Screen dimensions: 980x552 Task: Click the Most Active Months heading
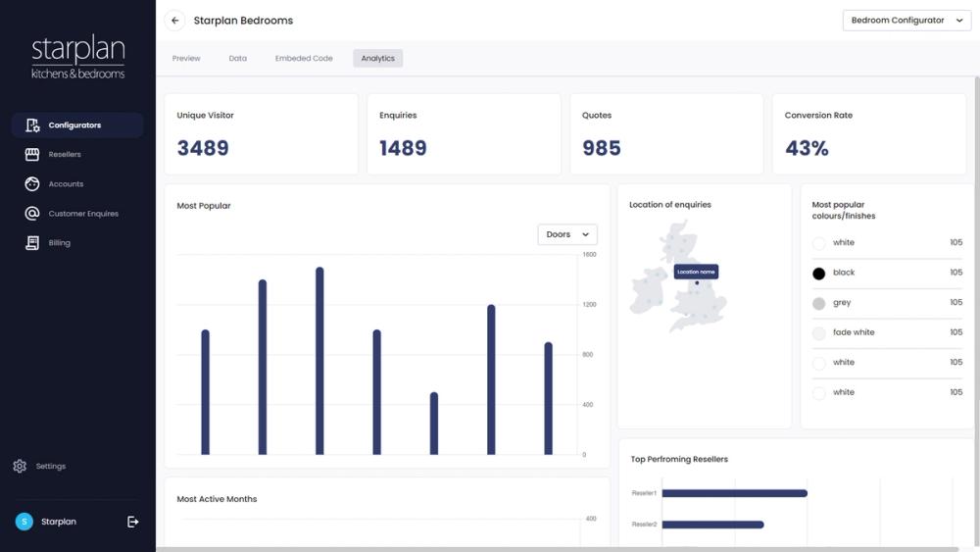(217, 499)
